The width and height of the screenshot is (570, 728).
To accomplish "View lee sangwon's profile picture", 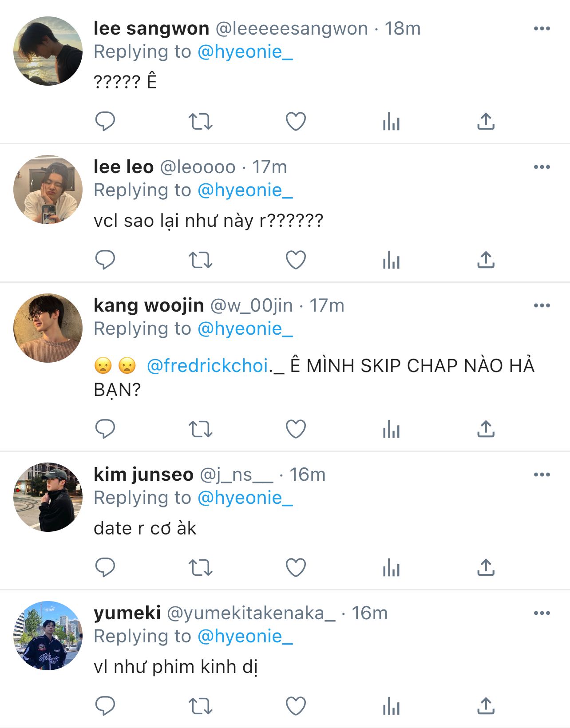I will click(x=48, y=51).
